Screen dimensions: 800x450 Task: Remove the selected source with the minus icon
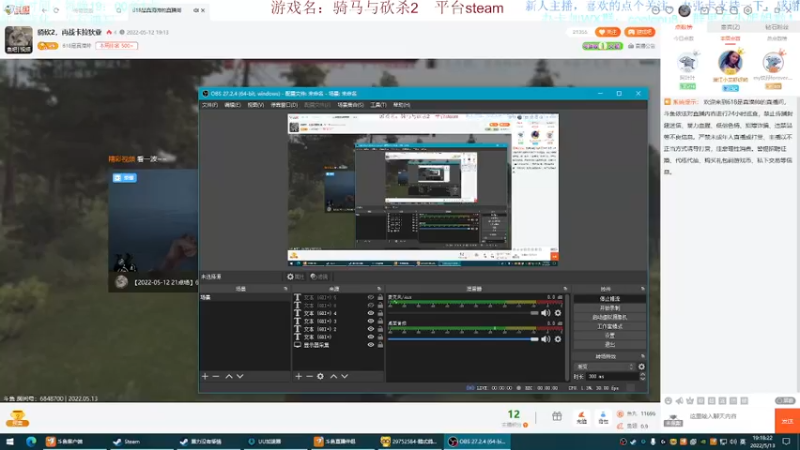[x=309, y=376]
